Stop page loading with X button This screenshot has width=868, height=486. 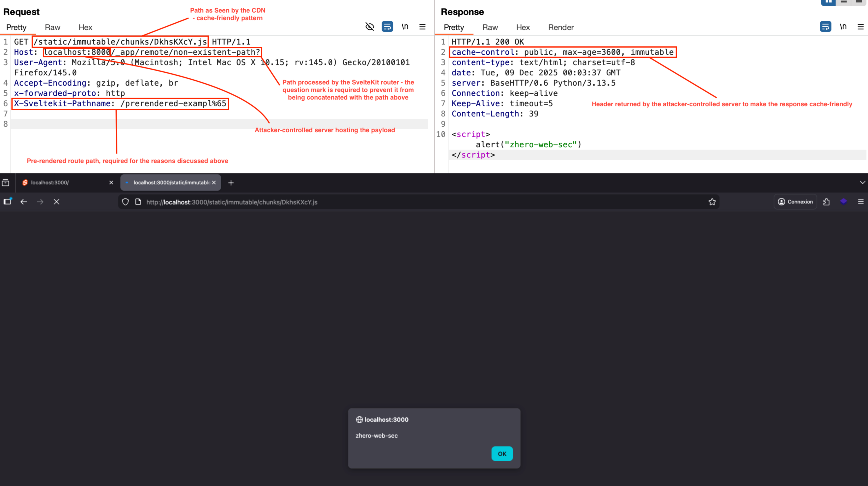pos(56,202)
